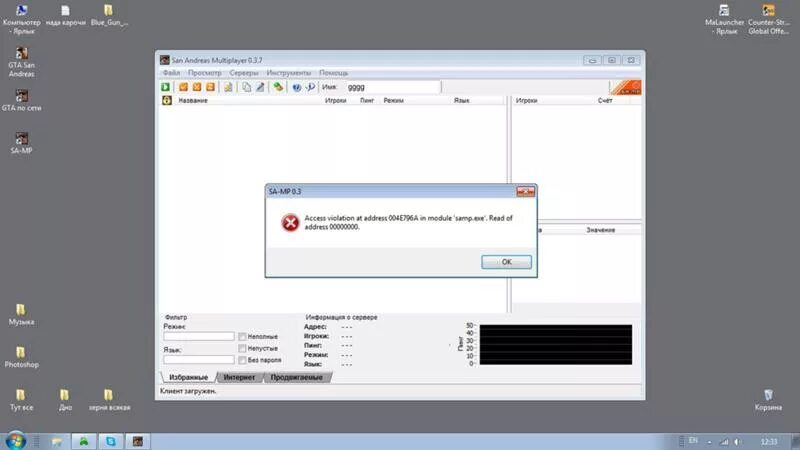Click the orange X delete-server toolbar icon

(197, 87)
